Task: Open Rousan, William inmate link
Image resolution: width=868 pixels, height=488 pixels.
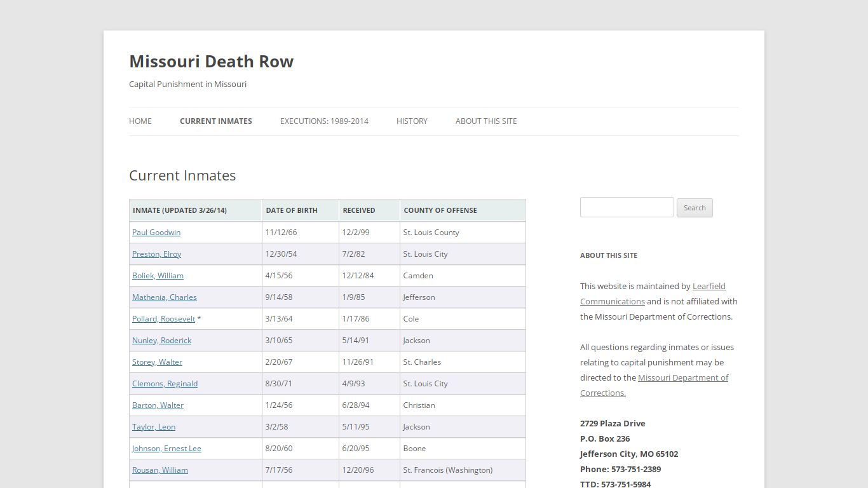Action: coord(160,470)
